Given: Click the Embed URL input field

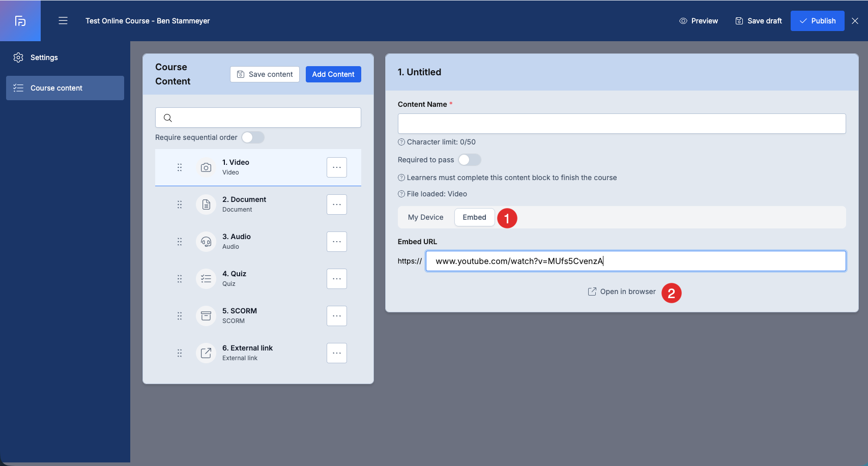Looking at the screenshot, I should tap(636, 261).
